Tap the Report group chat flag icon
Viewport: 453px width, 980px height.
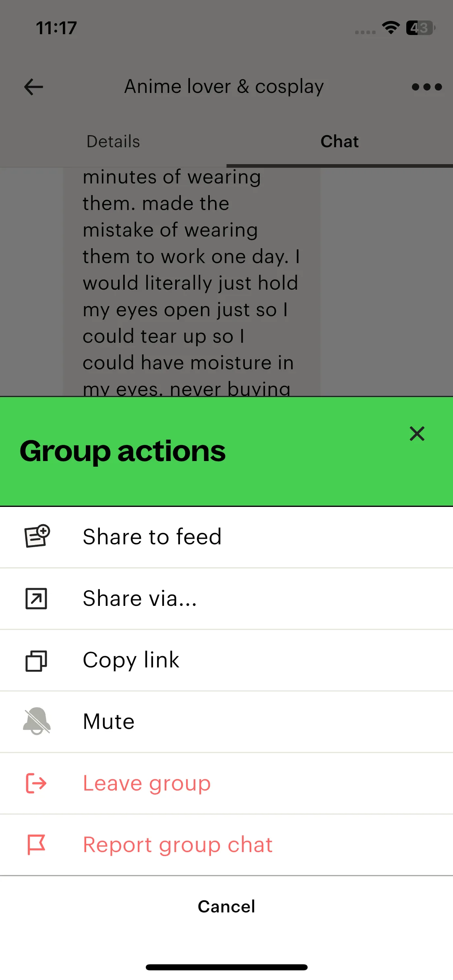click(36, 844)
